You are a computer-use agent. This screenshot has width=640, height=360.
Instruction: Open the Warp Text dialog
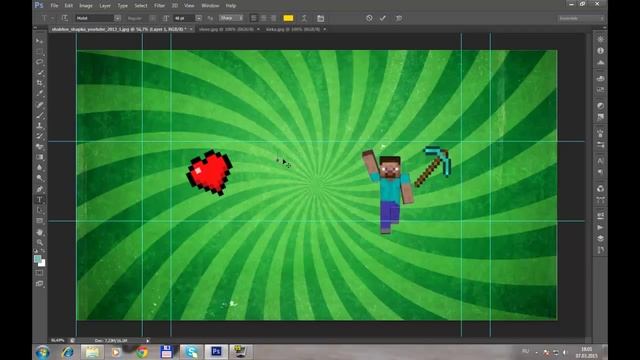pyautogui.click(x=304, y=18)
